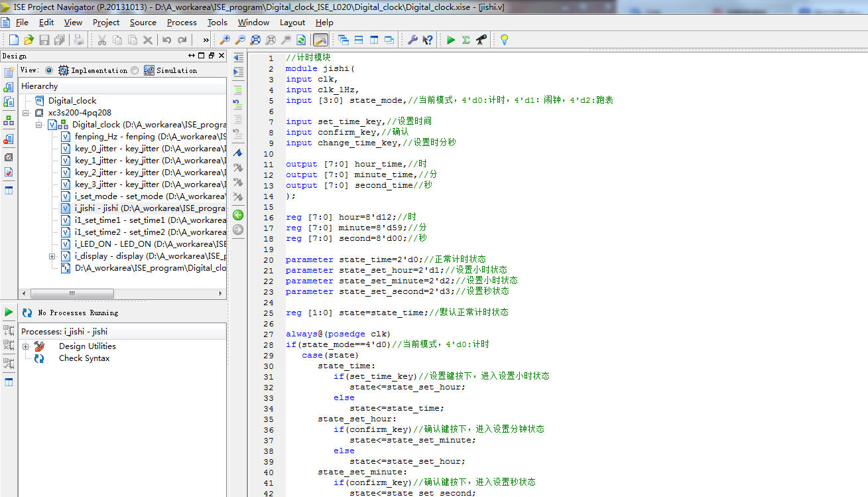Open the Process menu
Viewport: 868px width, 497px height.
tap(182, 23)
